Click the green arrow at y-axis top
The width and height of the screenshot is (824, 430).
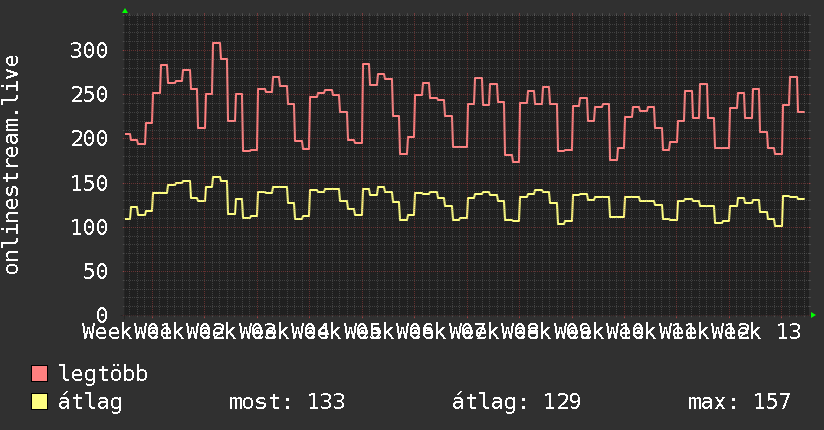coord(125,11)
